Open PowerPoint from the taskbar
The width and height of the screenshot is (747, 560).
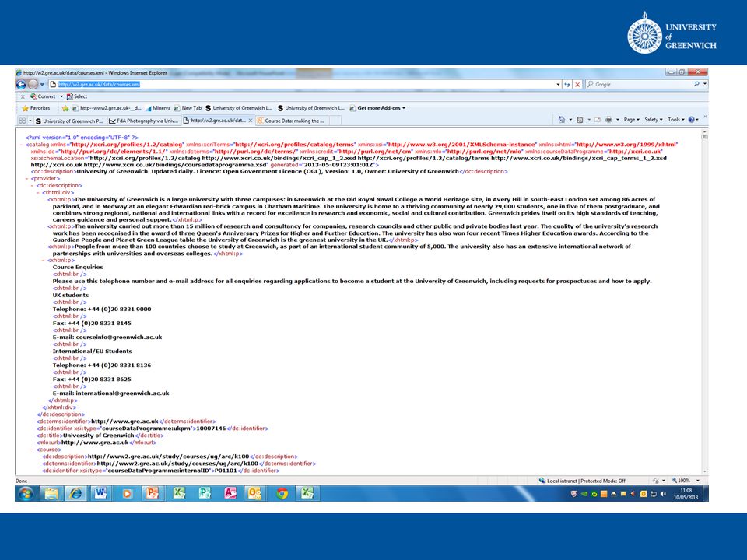pyautogui.click(x=152, y=493)
